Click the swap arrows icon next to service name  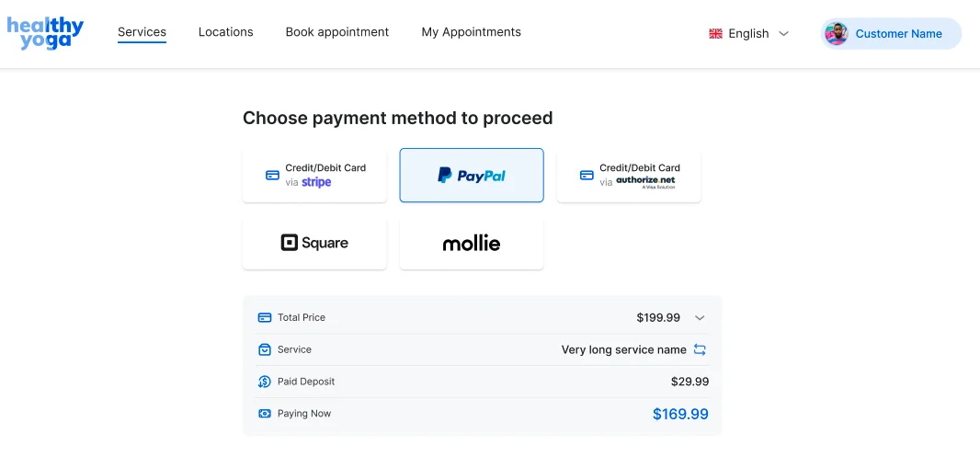[700, 349]
